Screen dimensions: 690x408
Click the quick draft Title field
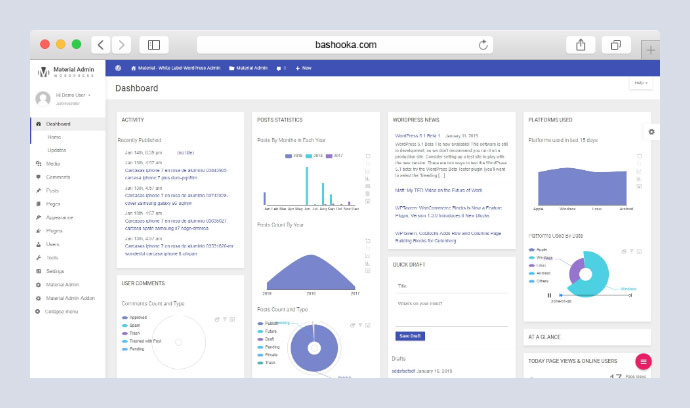(x=451, y=286)
